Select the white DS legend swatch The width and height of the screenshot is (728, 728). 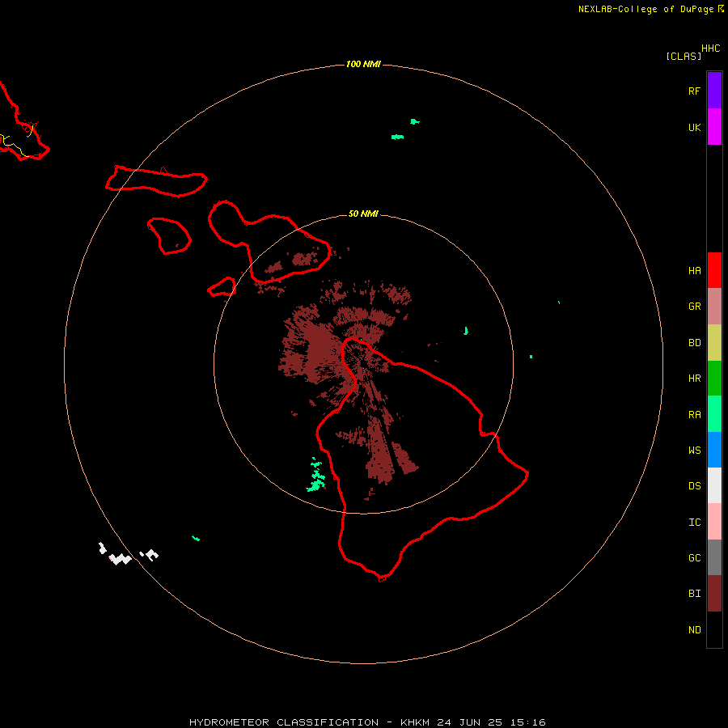pyautogui.click(x=714, y=485)
